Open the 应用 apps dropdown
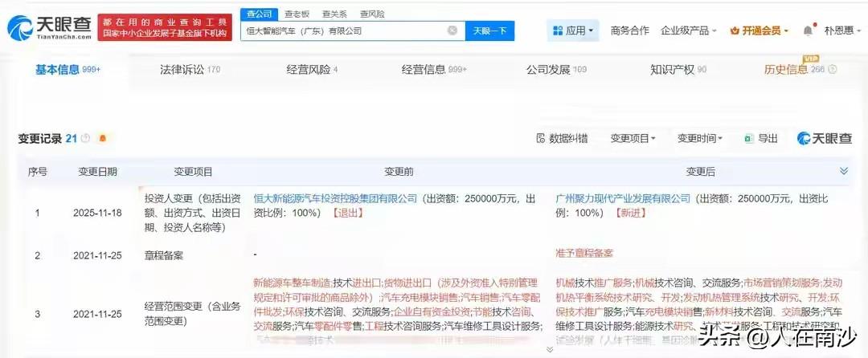 [x=573, y=31]
